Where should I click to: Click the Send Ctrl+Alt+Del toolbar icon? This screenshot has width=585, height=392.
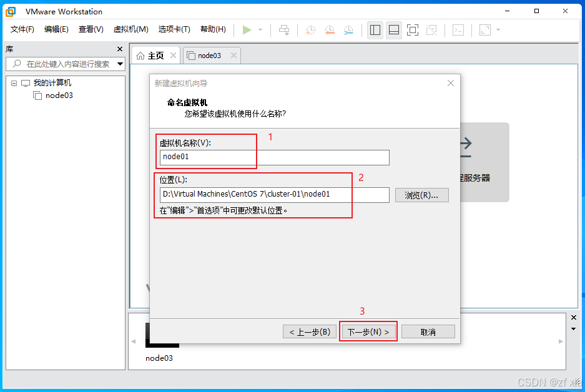(284, 30)
